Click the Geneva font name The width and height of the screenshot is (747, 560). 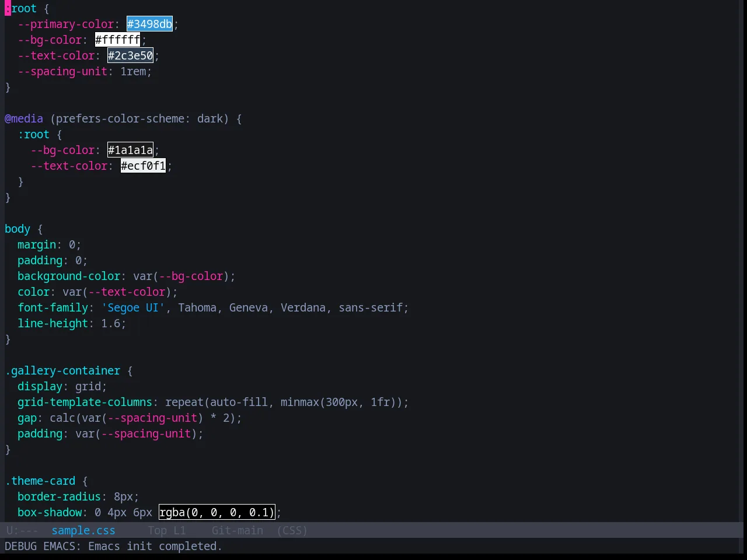pyautogui.click(x=249, y=307)
